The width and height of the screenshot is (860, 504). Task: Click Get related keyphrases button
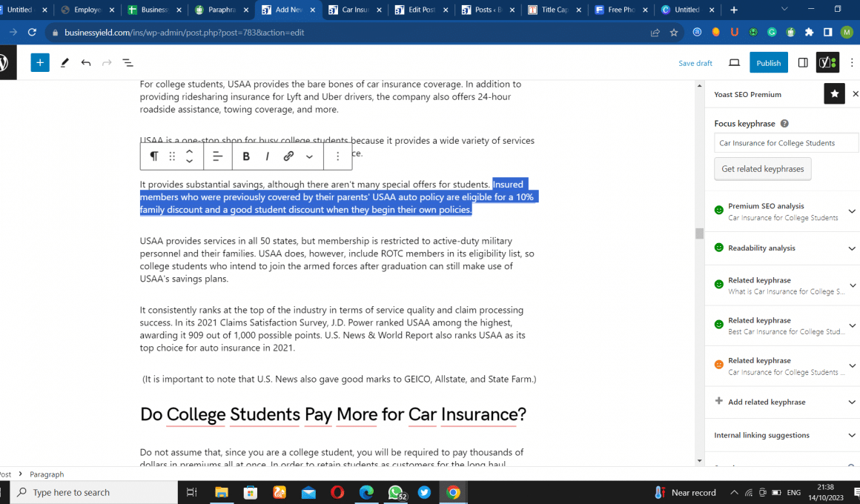coord(762,169)
